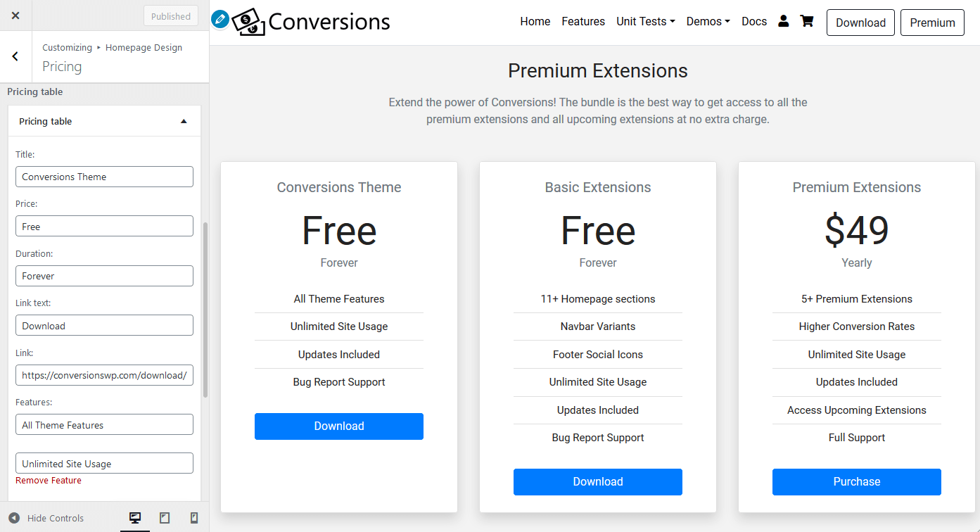Collapse the Pricing table widget arrow

pos(184,121)
